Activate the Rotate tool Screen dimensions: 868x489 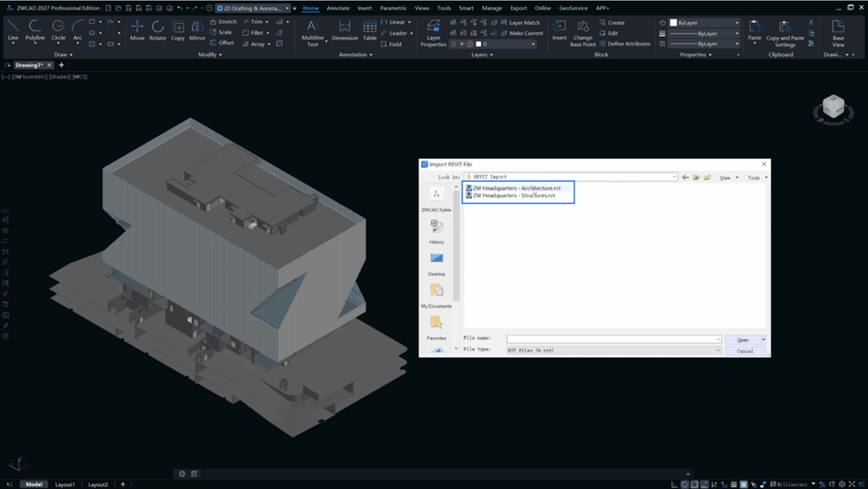158,30
